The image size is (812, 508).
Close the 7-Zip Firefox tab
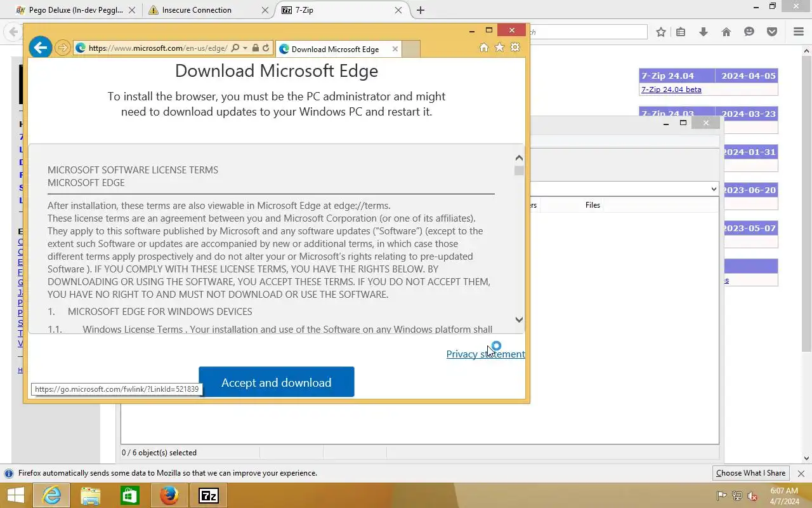click(398, 10)
